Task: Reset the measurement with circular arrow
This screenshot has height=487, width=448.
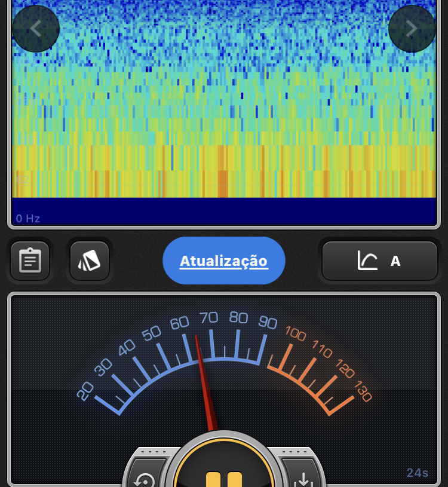Action: pos(145,478)
